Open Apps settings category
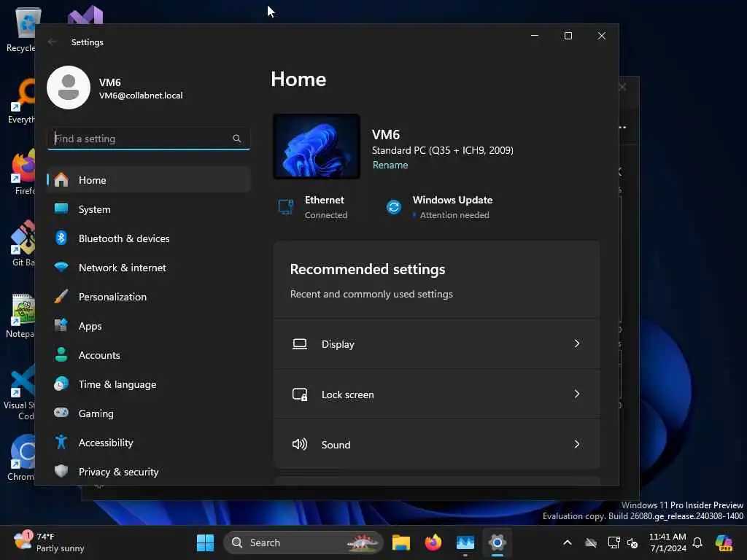 pos(149,326)
